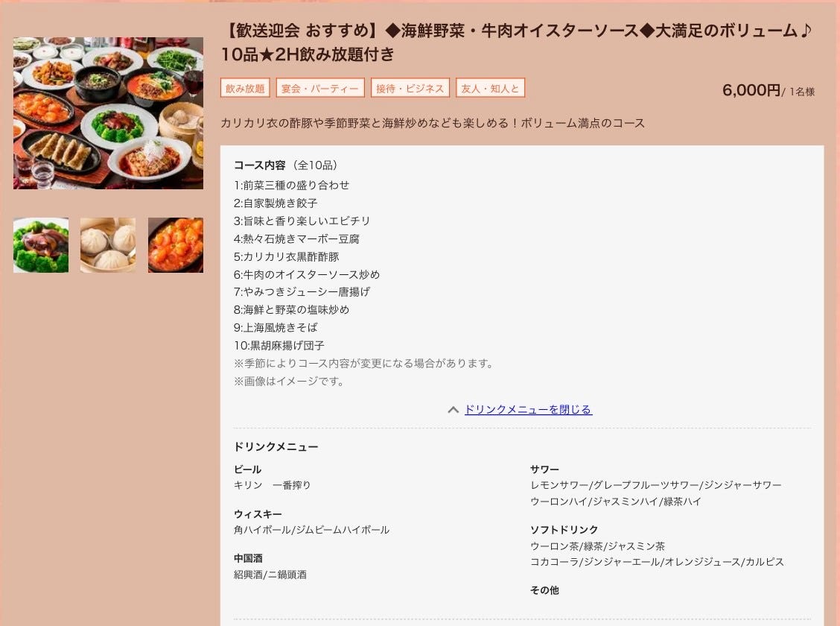Click the ウィスキー category label

pyautogui.click(x=258, y=514)
